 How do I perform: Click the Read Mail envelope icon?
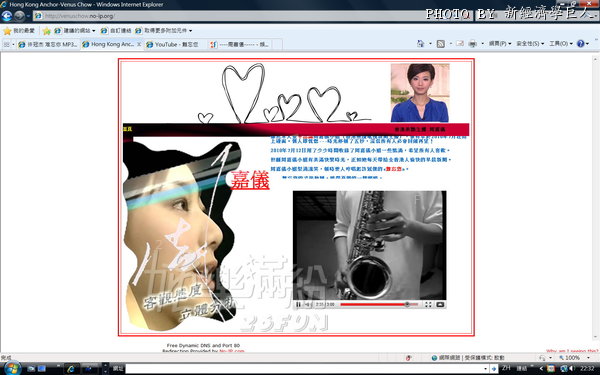click(x=460, y=44)
